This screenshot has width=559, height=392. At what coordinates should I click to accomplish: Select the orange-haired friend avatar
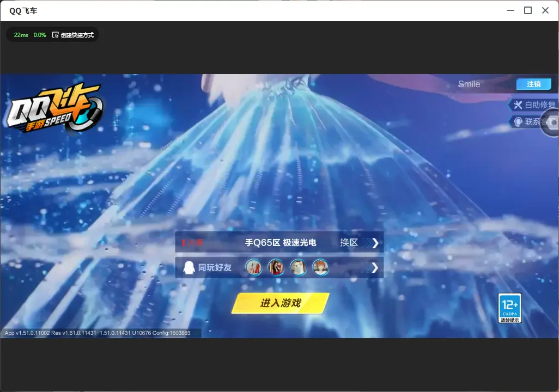(320, 267)
